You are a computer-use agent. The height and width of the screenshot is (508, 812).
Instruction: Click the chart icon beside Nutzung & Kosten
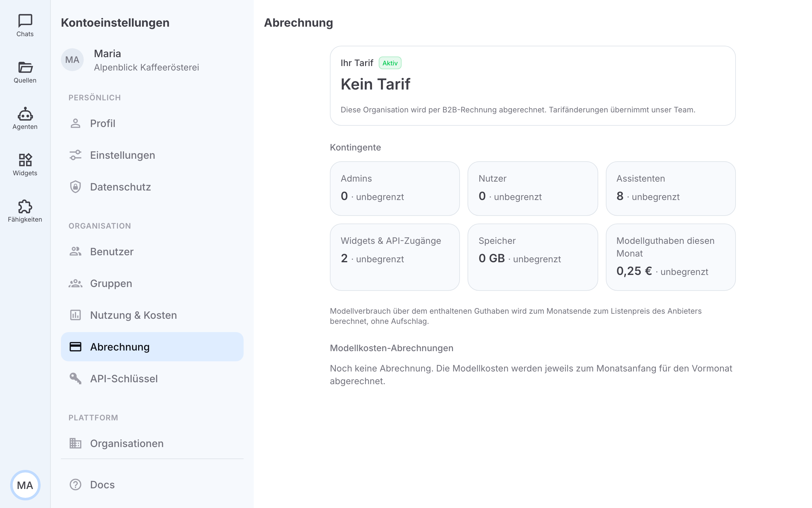point(75,315)
